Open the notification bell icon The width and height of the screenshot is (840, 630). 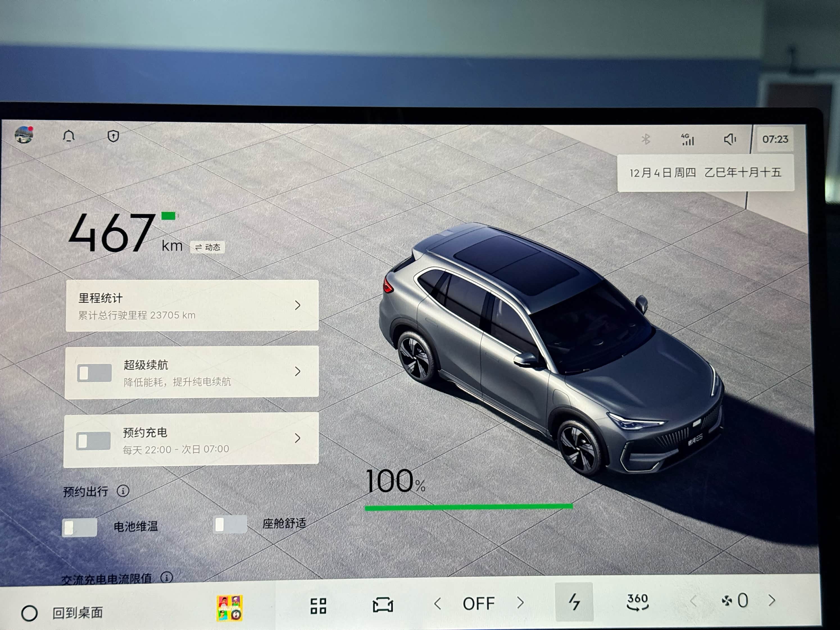click(69, 136)
